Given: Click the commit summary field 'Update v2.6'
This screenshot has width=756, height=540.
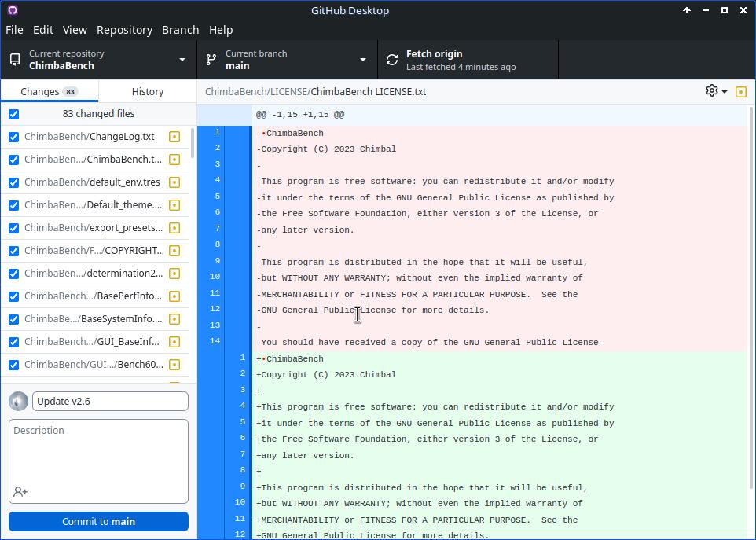Looking at the screenshot, I should pos(110,401).
